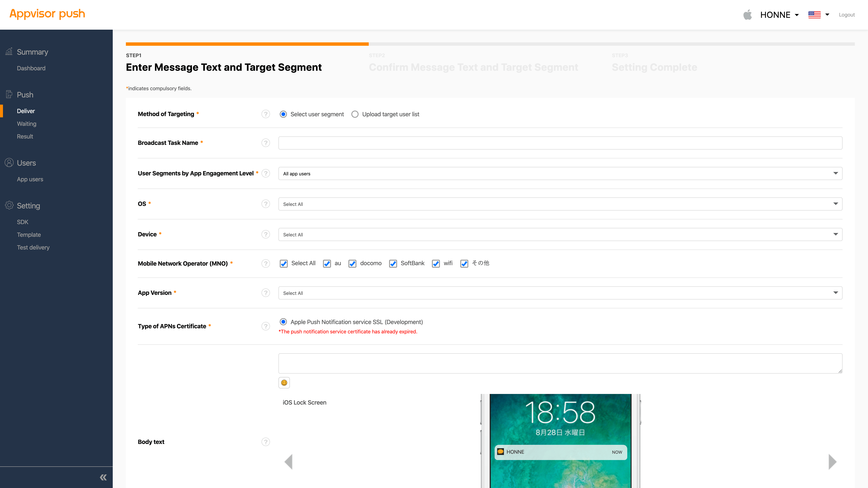868x488 pixels.
Task: Click help icon for Type of APNs Certificate
Action: click(266, 326)
